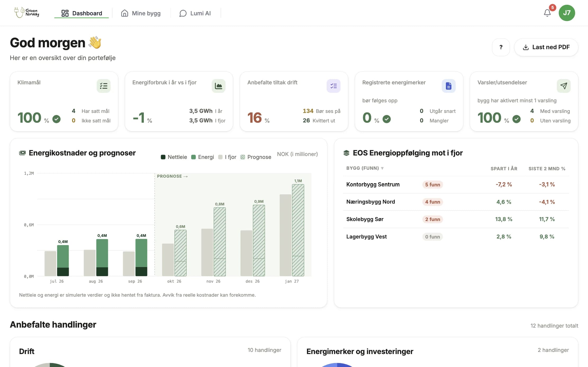Toggle I fjor legend entry
Screen dimensions: 588x367
coord(227,157)
